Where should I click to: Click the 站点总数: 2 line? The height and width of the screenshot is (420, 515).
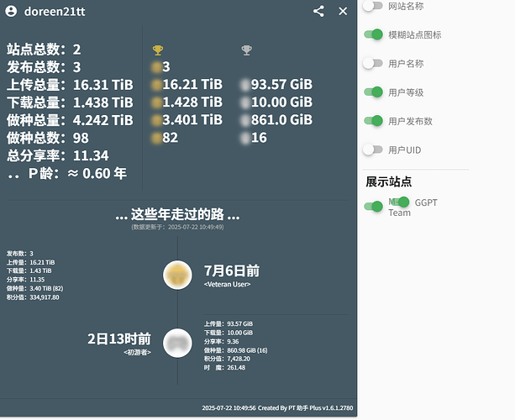pyautogui.click(x=44, y=50)
